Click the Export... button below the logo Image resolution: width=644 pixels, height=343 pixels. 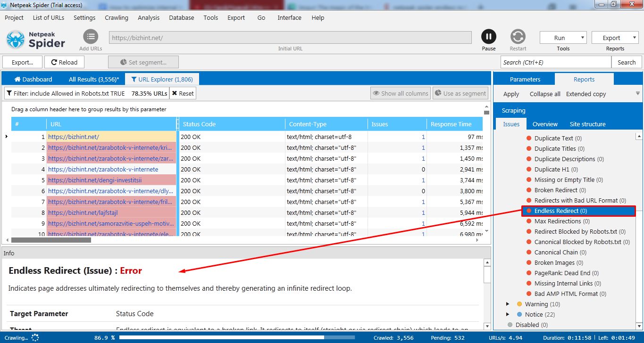click(x=22, y=62)
